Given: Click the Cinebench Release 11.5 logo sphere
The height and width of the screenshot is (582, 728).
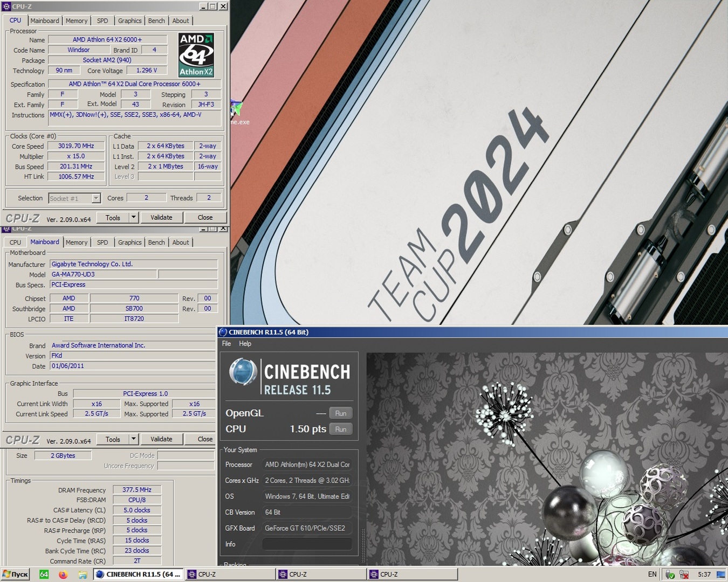Looking at the screenshot, I should coord(242,371).
